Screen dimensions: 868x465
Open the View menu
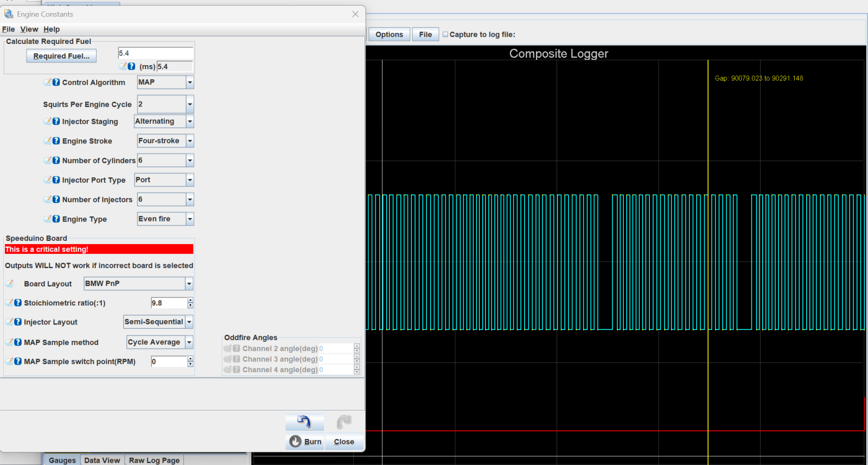tap(29, 29)
